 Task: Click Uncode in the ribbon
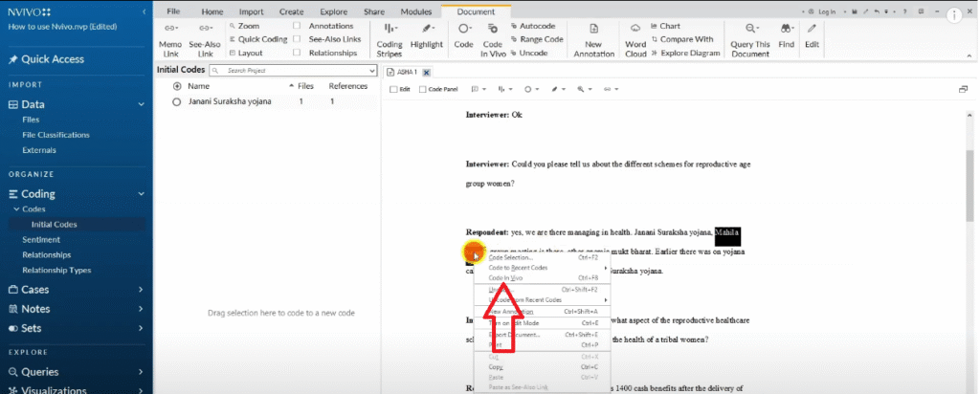(528, 53)
